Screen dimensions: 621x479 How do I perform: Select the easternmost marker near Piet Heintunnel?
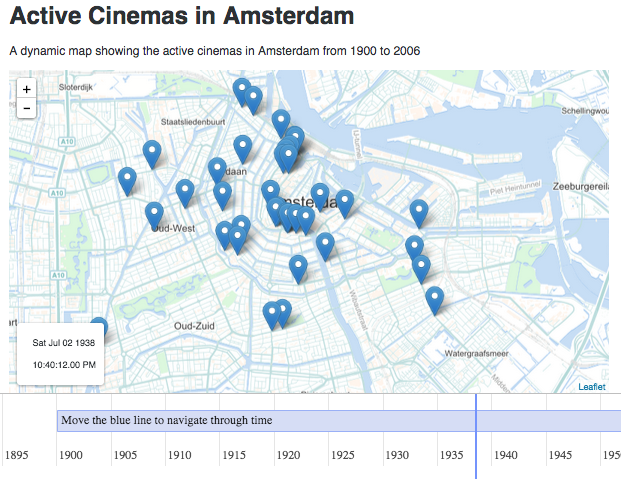click(419, 214)
